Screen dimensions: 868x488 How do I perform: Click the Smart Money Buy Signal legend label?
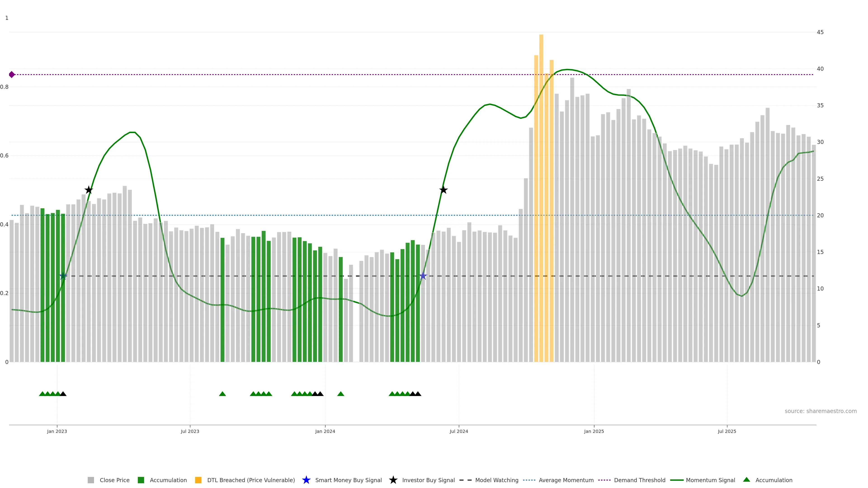click(x=348, y=480)
